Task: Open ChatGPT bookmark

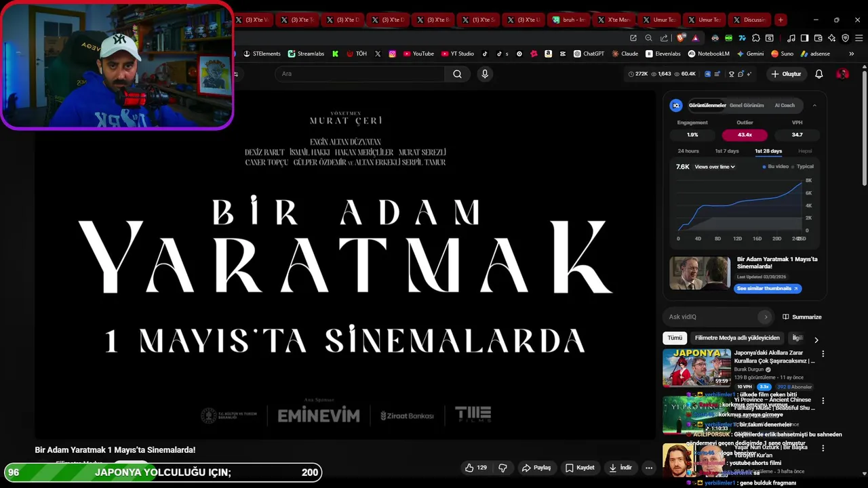Action: click(x=589, y=54)
